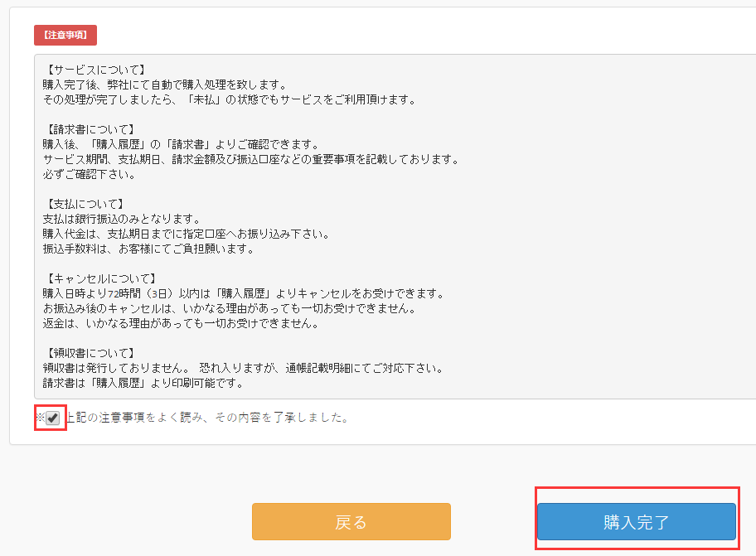Click the blue 購入完了 button
This screenshot has width=756, height=556.
coord(637,522)
